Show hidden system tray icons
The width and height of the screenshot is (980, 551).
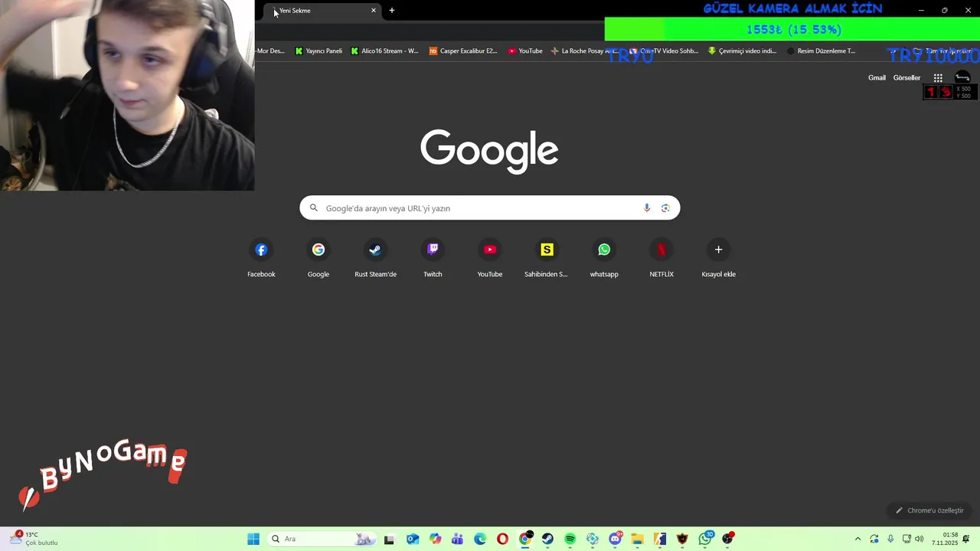[x=857, y=540]
